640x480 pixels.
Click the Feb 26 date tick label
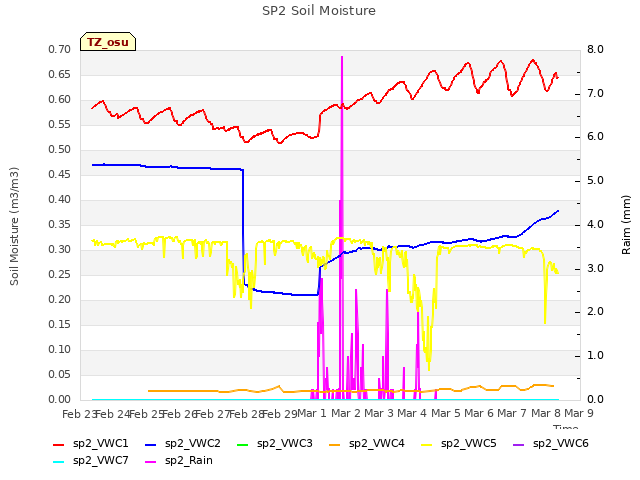tap(178, 414)
